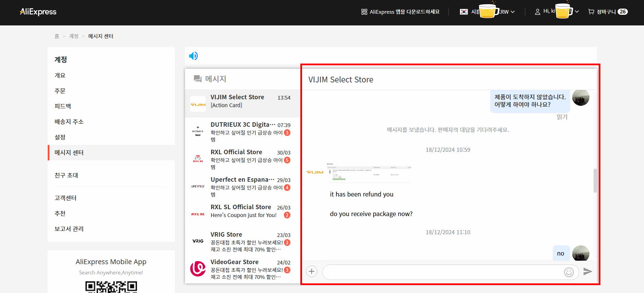644x293 pixels.
Task: Click the send message arrow icon
Action: pos(588,271)
